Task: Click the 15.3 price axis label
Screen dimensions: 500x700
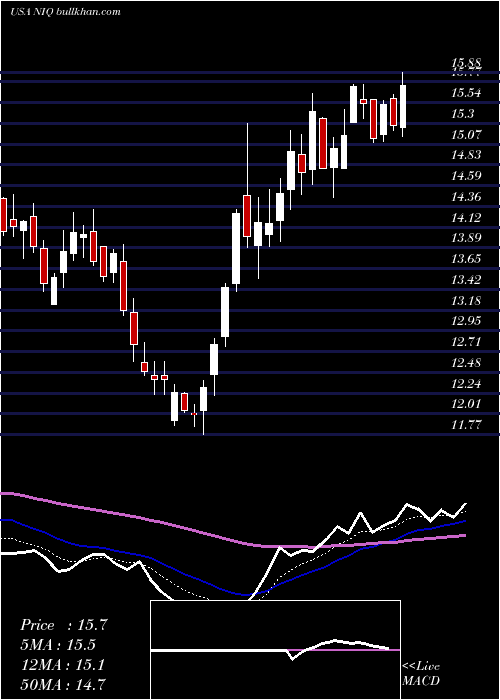Action: [x=463, y=113]
